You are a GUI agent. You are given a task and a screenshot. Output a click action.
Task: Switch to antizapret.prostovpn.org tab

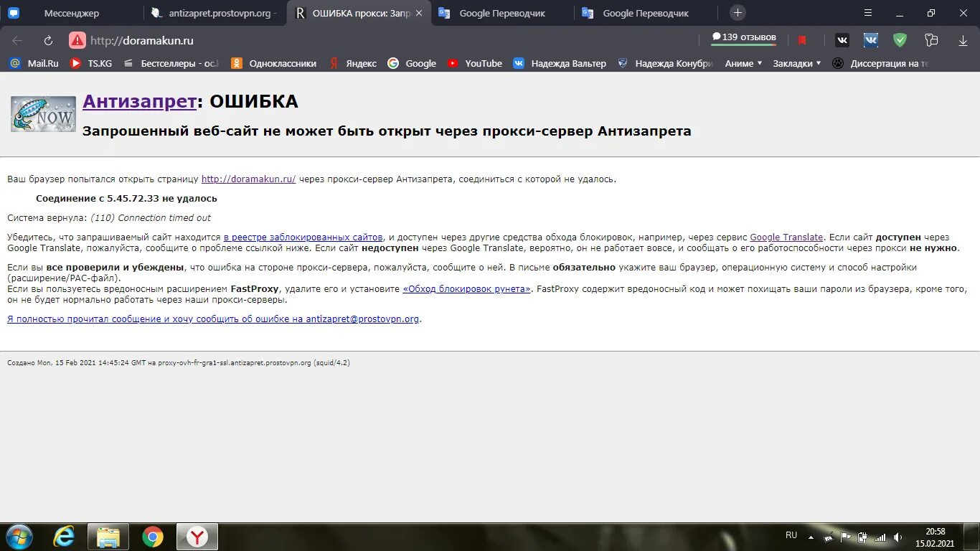[215, 13]
